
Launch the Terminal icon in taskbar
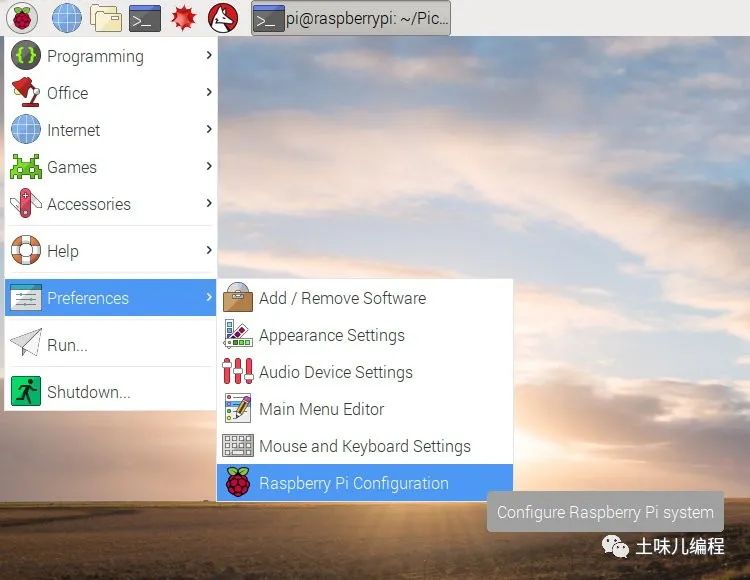pyautogui.click(x=145, y=19)
